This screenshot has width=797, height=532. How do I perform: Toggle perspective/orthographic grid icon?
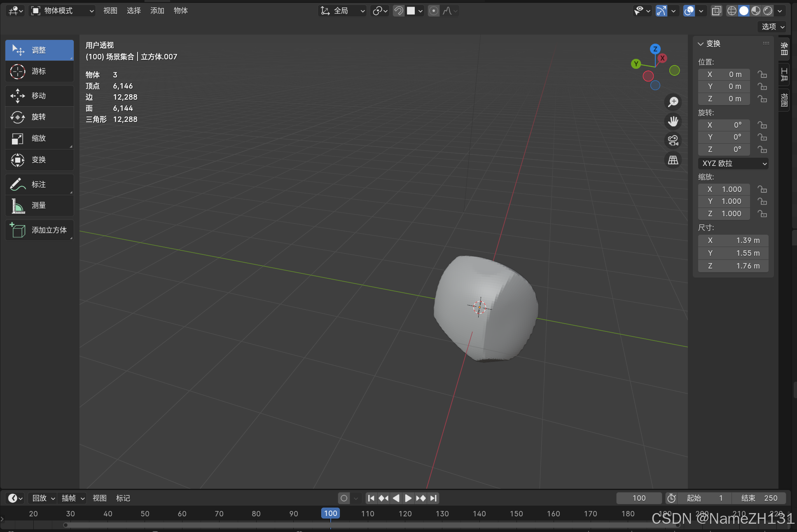pyautogui.click(x=673, y=160)
